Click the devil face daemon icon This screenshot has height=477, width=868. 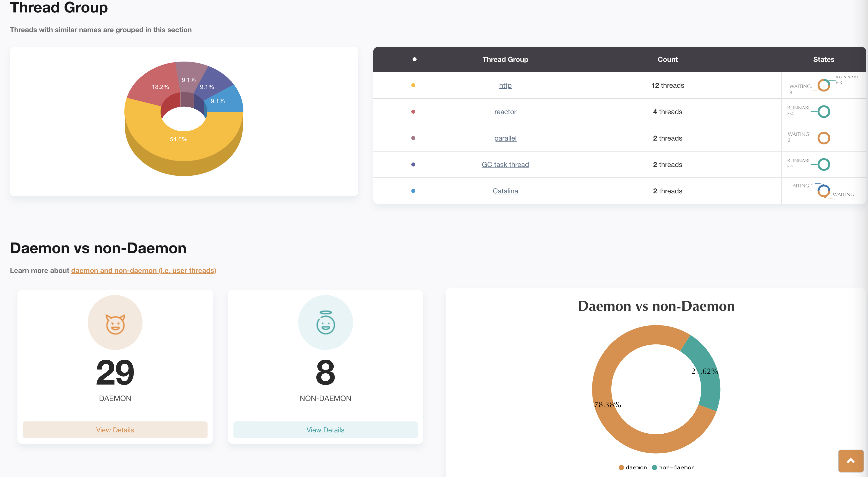(x=115, y=324)
